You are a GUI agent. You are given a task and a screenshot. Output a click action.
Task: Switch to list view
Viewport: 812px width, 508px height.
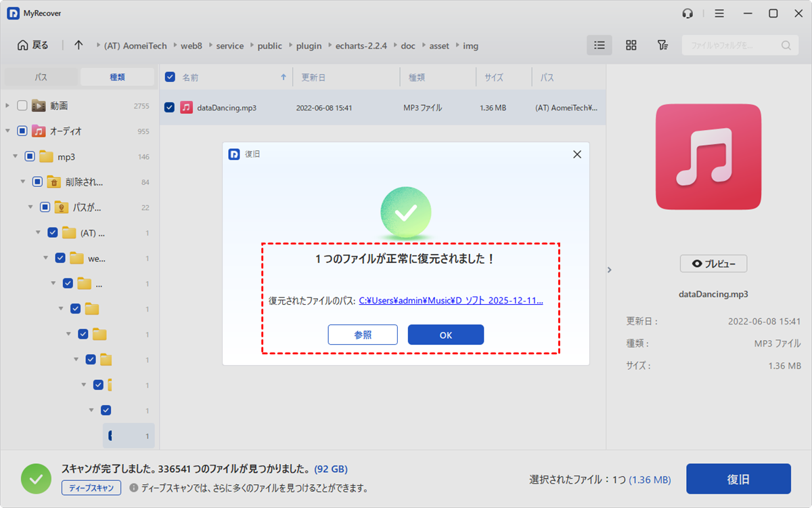pos(599,45)
